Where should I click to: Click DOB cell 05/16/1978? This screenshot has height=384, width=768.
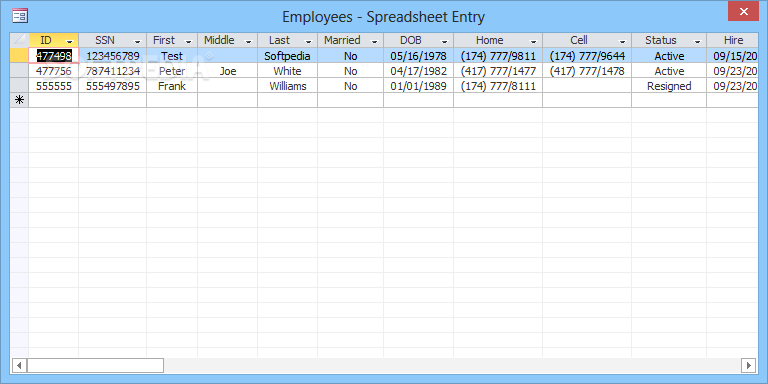419,56
